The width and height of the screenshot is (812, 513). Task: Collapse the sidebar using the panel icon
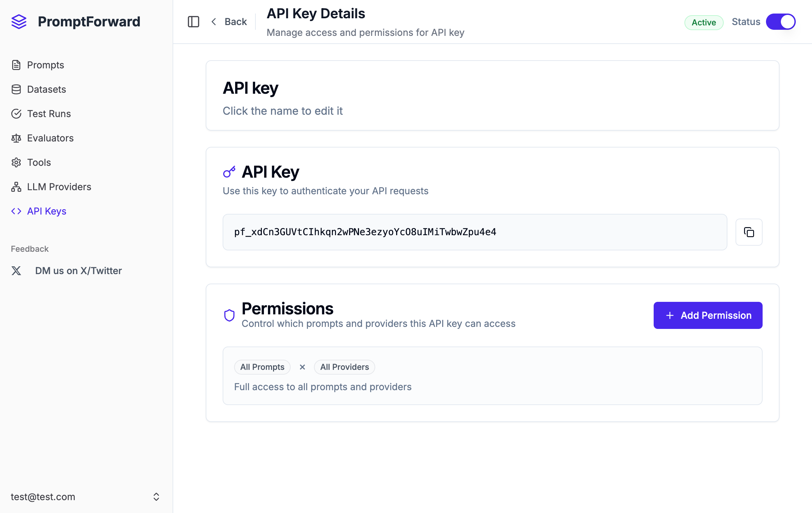(x=193, y=21)
